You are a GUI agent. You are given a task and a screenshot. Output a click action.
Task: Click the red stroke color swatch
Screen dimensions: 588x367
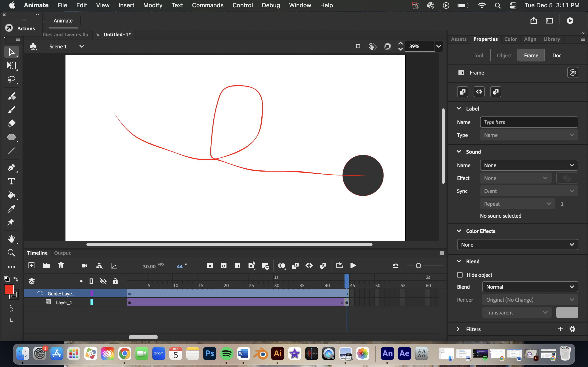[9, 289]
